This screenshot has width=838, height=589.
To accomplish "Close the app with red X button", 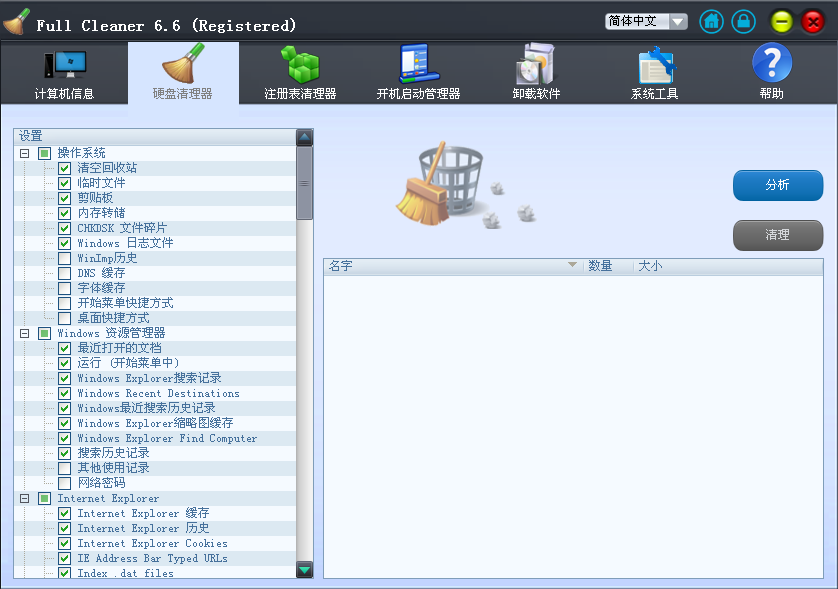I will 813,22.
